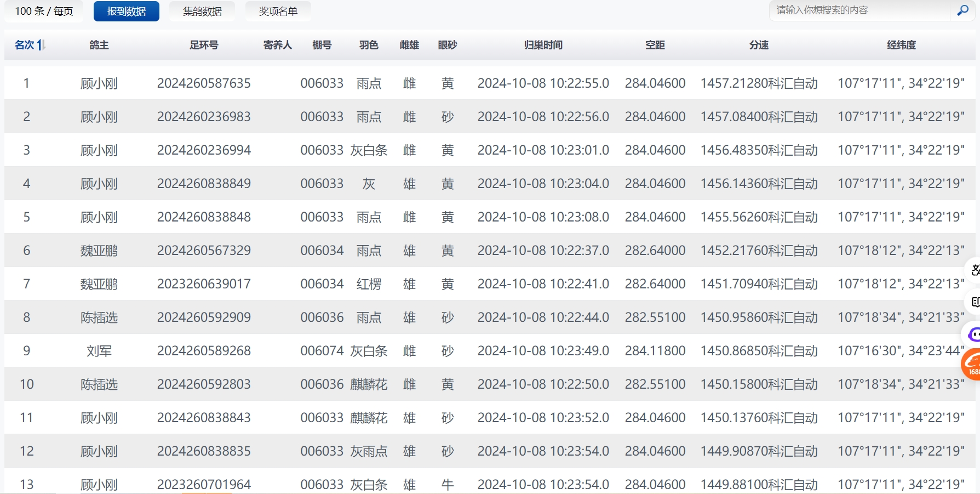This screenshot has width=980, height=494.
Task: Click the purple chat floating icon
Action: click(973, 334)
